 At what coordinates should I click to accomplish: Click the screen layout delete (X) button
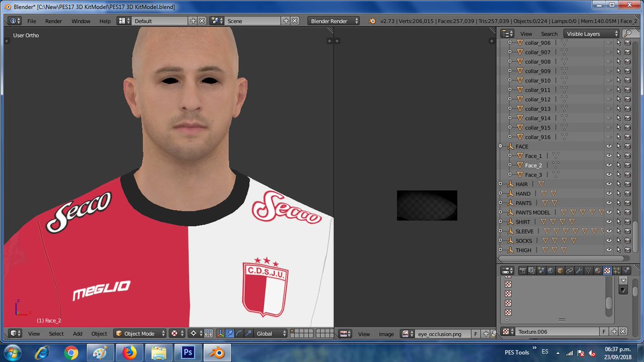point(202,21)
